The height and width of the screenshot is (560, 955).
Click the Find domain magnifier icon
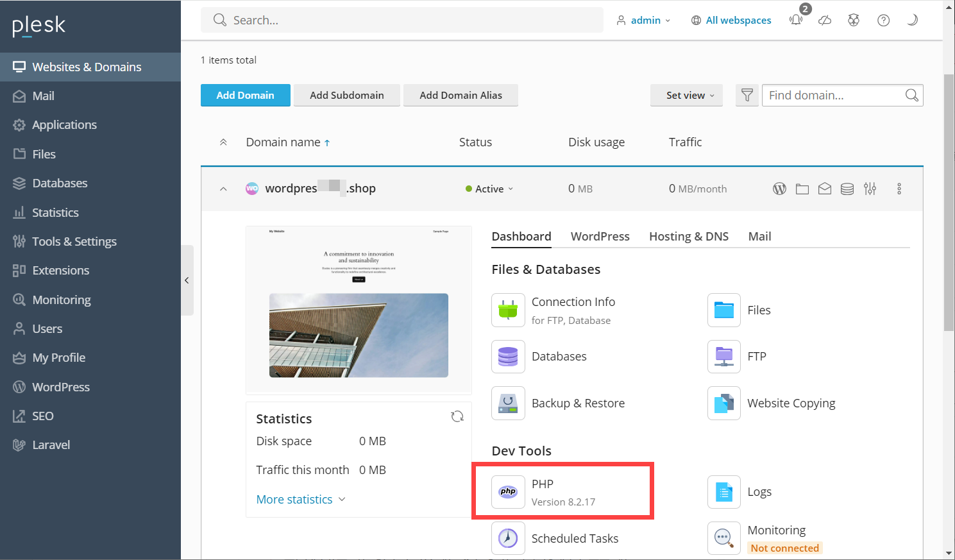pos(911,95)
